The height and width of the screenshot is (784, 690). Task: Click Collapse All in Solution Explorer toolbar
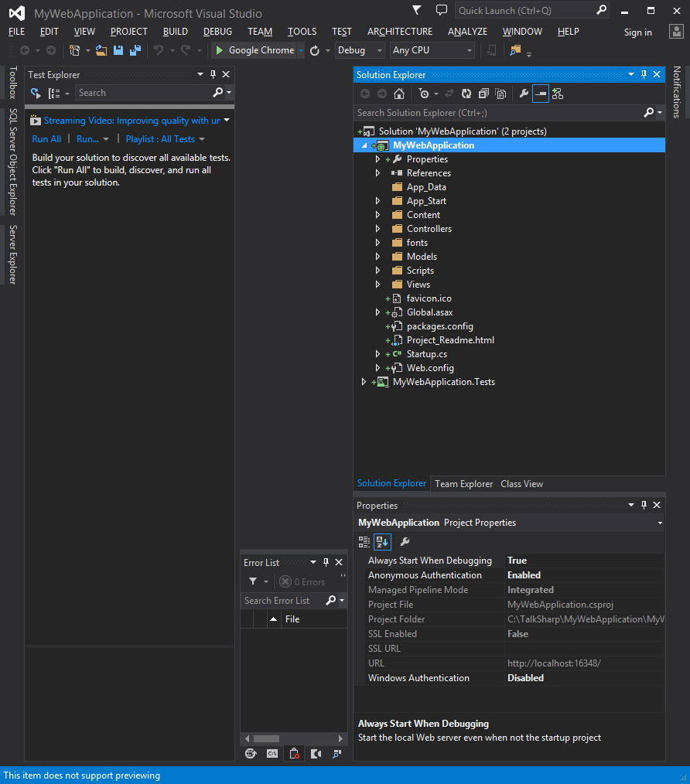pos(483,94)
